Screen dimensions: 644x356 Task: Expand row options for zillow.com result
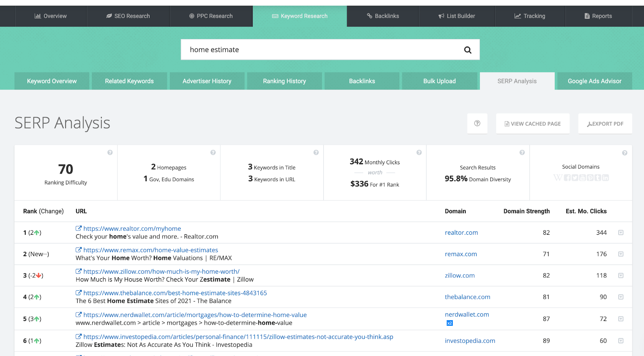621,275
